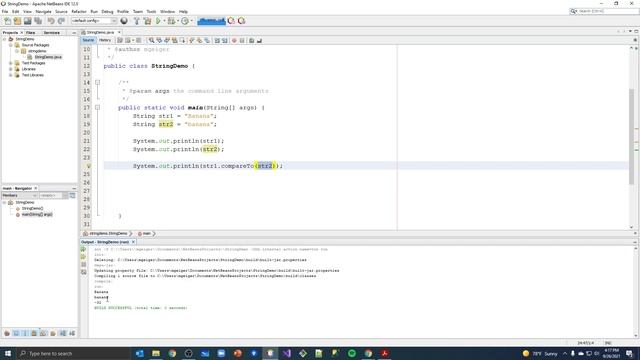Click the stop square icon in Output sidebar
The height and width of the screenshot is (360, 640).
[84, 264]
